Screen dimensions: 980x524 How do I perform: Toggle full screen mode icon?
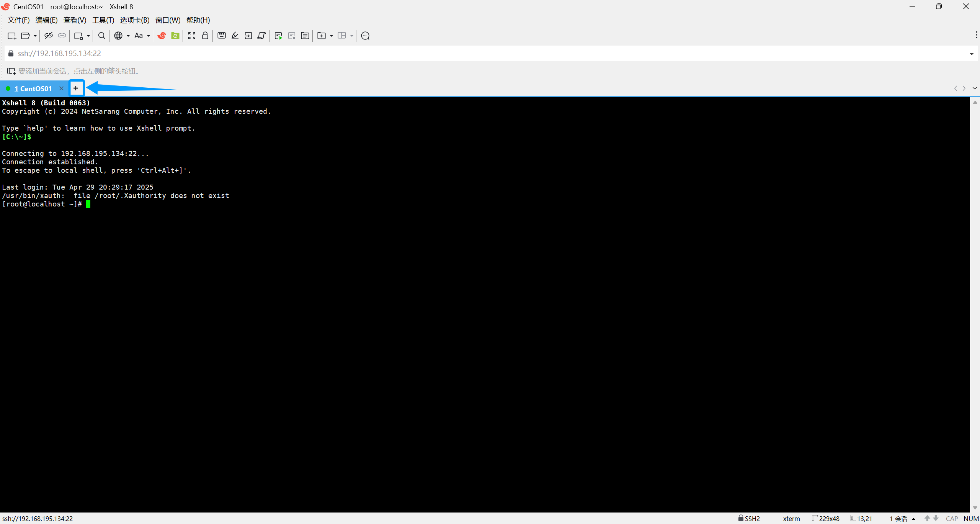[192, 36]
